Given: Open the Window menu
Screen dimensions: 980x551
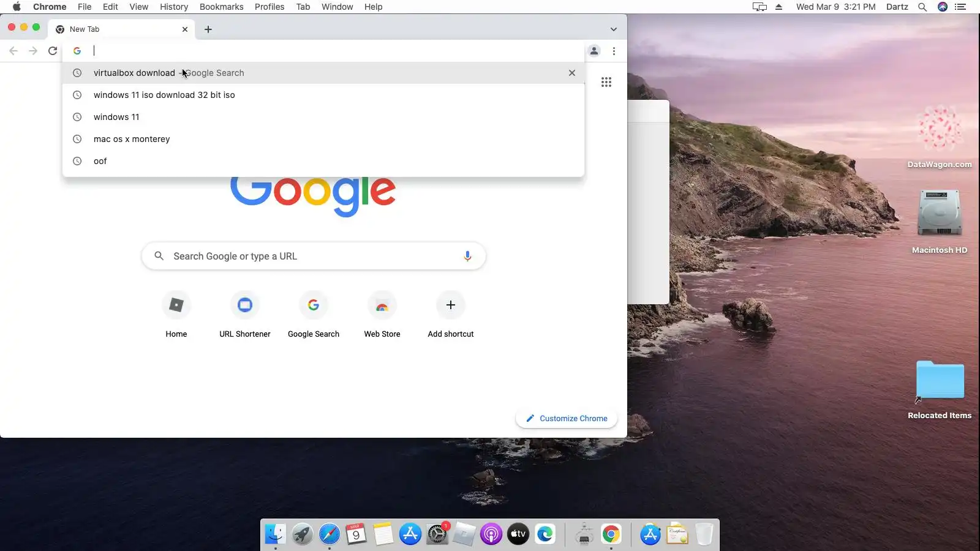Looking at the screenshot, I should (337, 7).
